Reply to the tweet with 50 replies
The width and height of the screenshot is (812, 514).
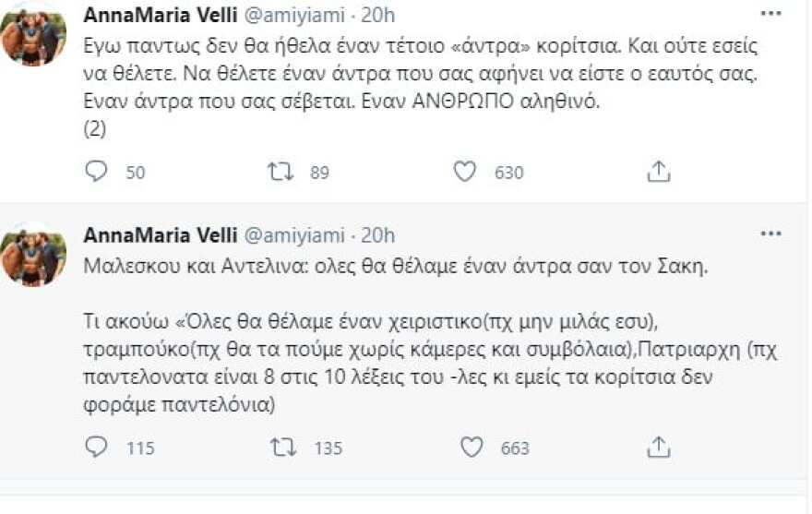tap(97, 172)
